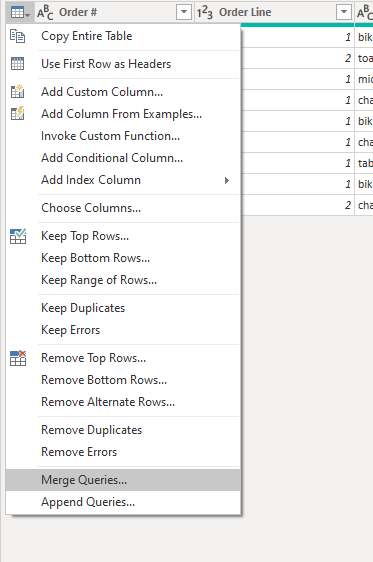Expand the Add Index Column submenu arrow

pos(227,180)
